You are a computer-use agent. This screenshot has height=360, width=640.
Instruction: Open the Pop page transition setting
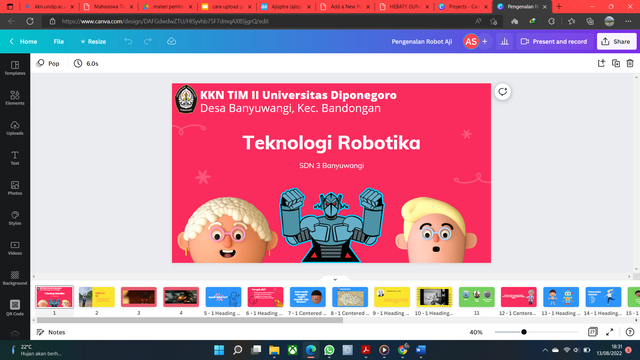point(48,63)
